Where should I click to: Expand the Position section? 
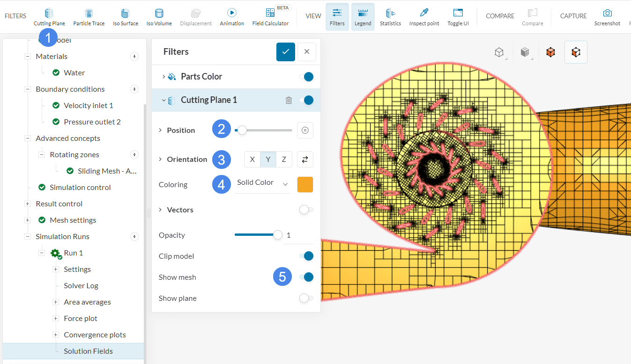tap(161, 130)
